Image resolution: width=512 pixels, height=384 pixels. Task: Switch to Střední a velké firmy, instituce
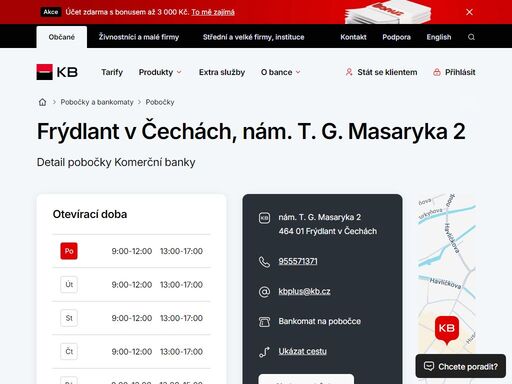click(x=253, y=37)
